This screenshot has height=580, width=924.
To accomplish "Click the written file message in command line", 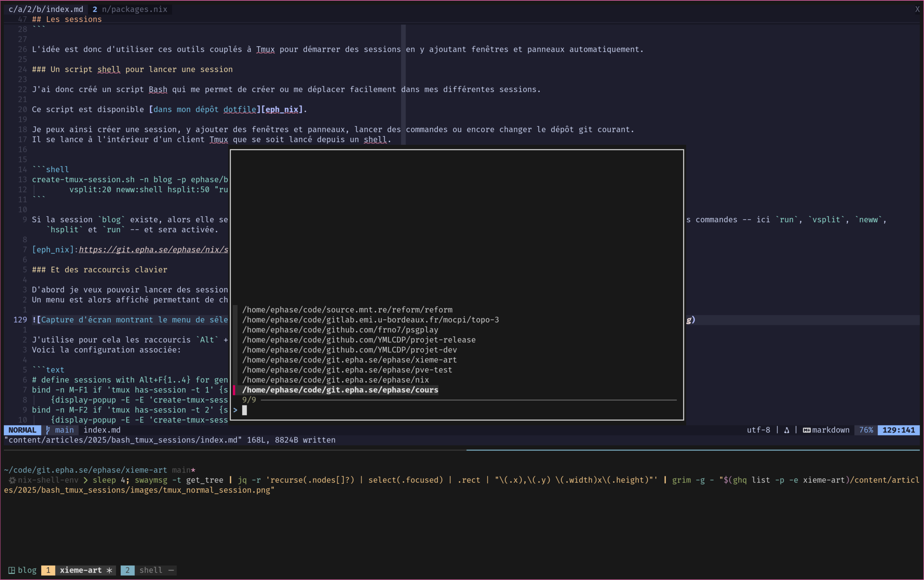I will point(170,440).
